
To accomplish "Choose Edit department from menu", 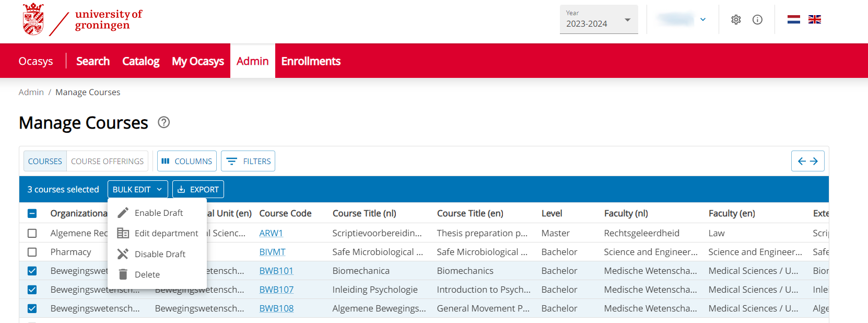I will (x=166, y=233).
